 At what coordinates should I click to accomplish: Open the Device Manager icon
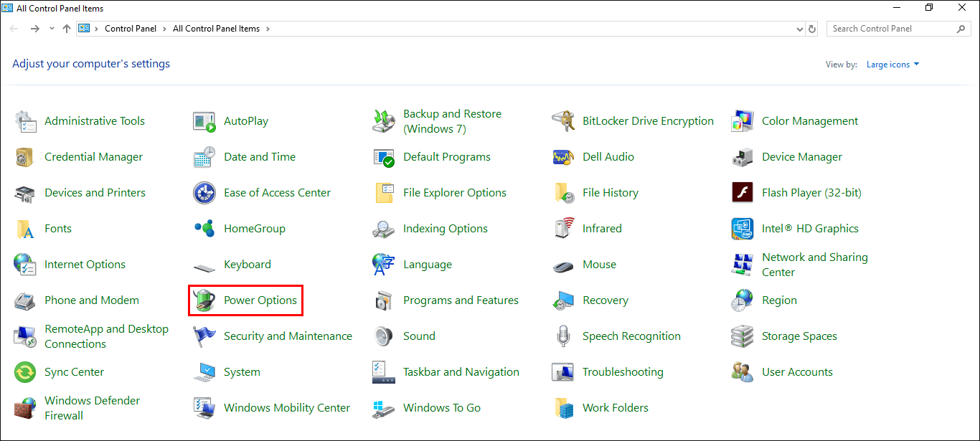743,157
